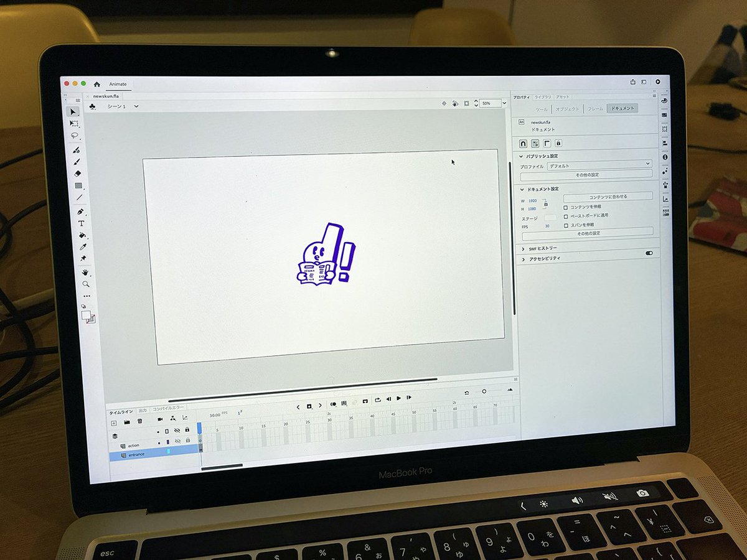
Task: Click the stage color swatch
Action: point(550,217)
